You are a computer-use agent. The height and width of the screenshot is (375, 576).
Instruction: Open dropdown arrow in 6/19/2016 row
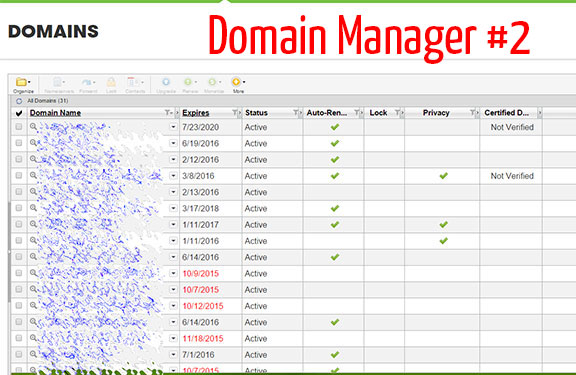coord(173,143)
